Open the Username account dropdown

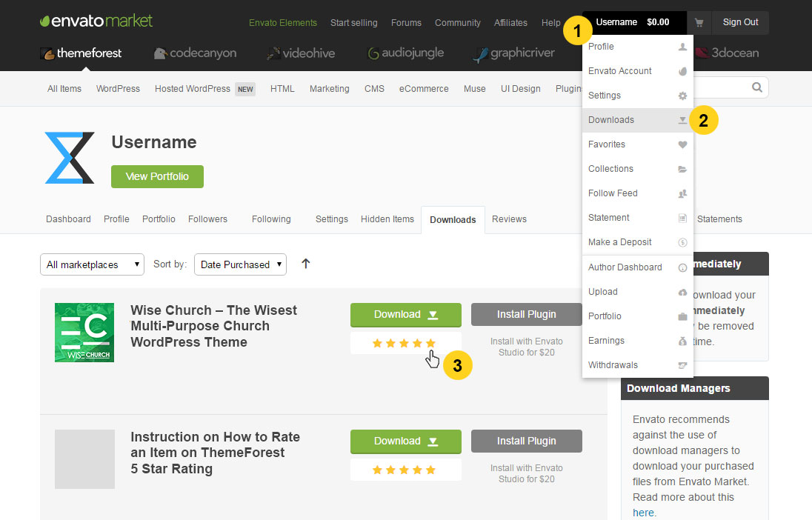point(634,22)
